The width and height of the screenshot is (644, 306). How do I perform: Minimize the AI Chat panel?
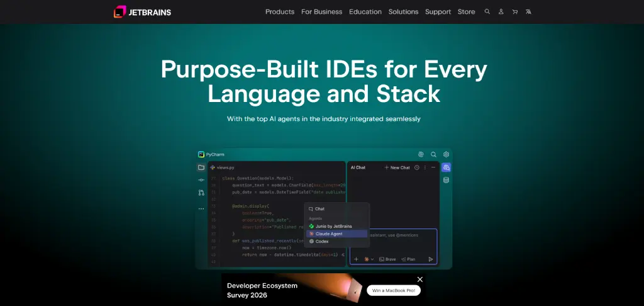[433, 167]
